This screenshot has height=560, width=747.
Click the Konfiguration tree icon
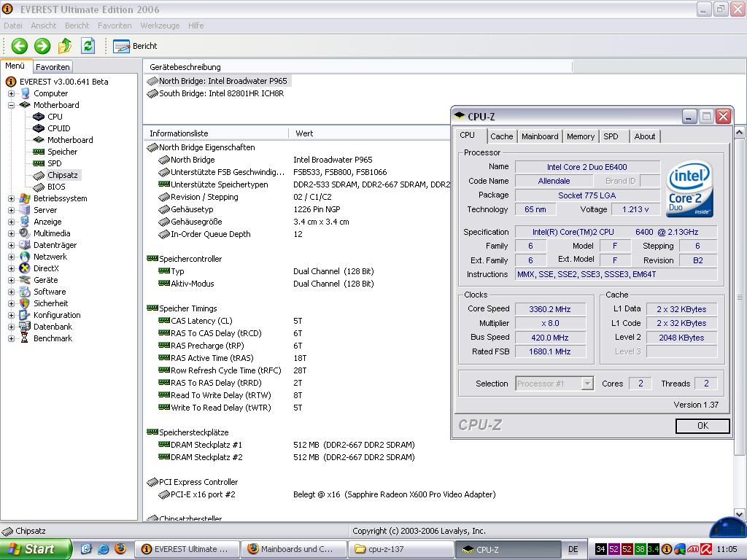[25, 315]
